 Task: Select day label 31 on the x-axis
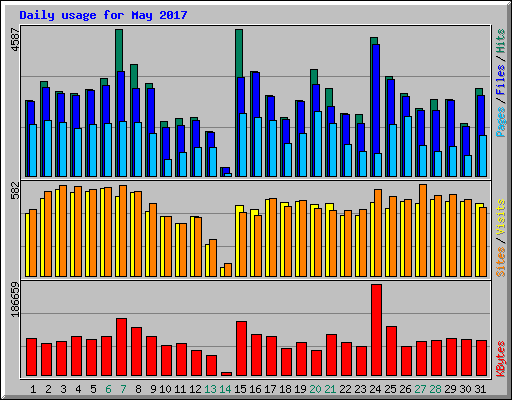(480, 389)
